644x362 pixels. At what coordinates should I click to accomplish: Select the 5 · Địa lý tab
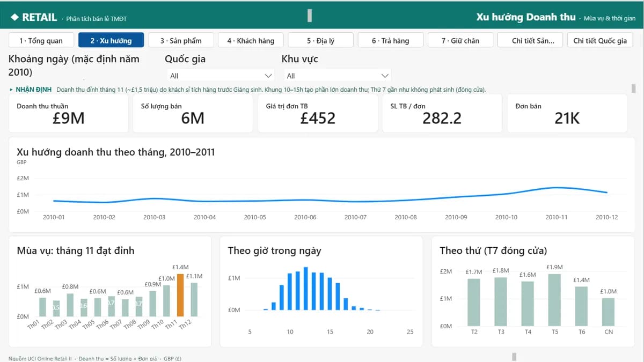coord(320,40)
